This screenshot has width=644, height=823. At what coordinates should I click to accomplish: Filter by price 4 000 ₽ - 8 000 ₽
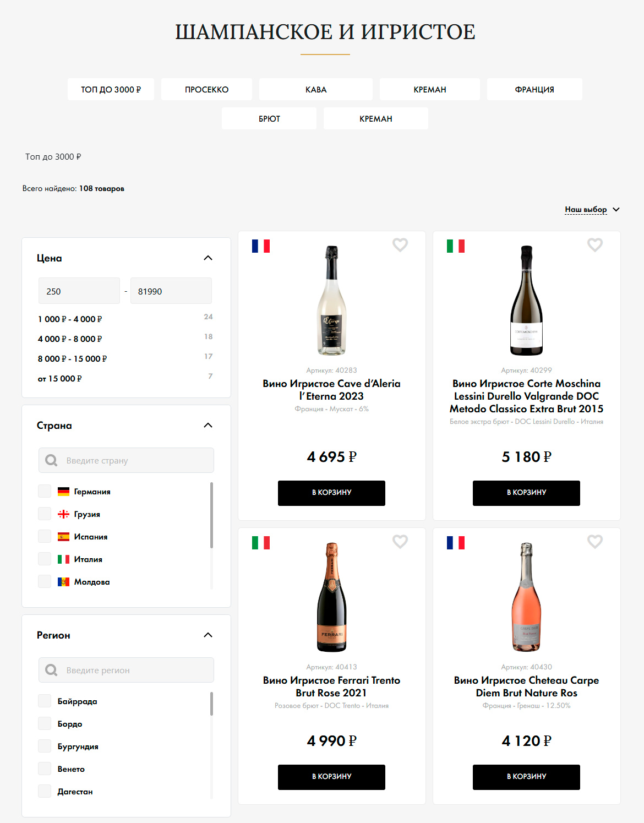pos(70,339)
